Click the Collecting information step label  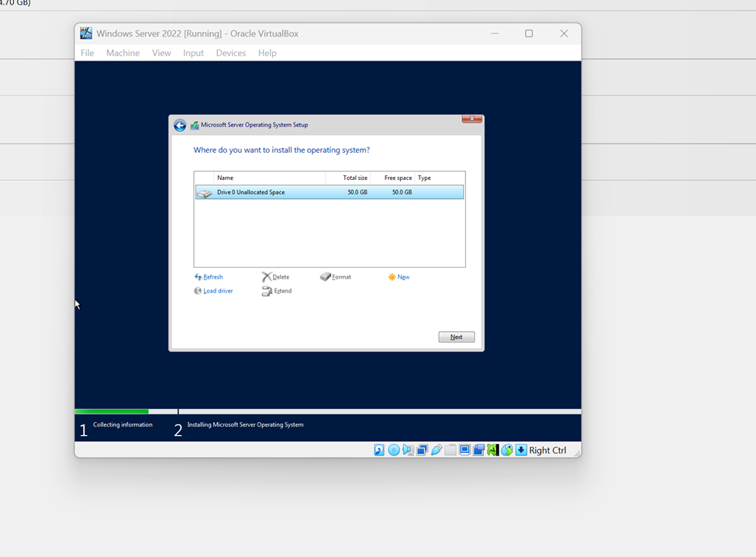[x=123, y=424]
